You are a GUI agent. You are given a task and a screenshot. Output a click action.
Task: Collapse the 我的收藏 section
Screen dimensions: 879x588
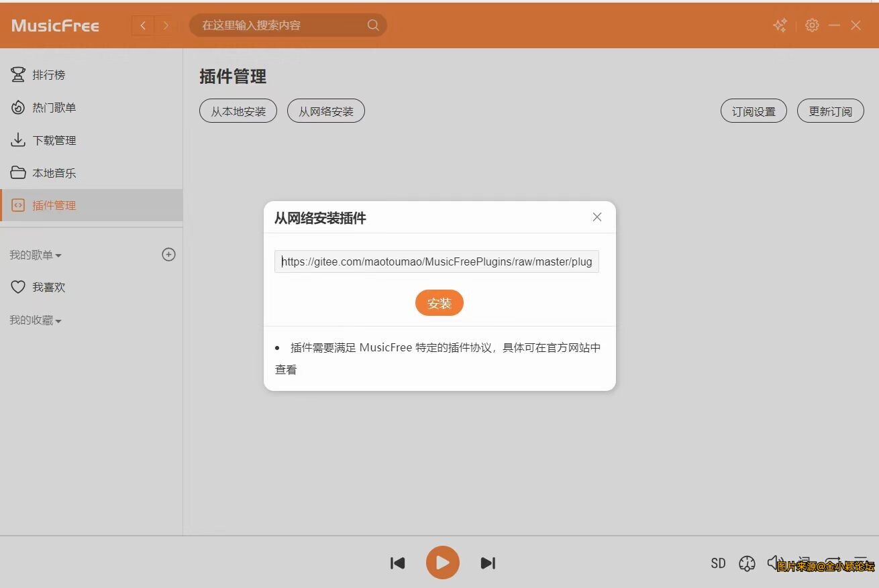tap(36, 320)
